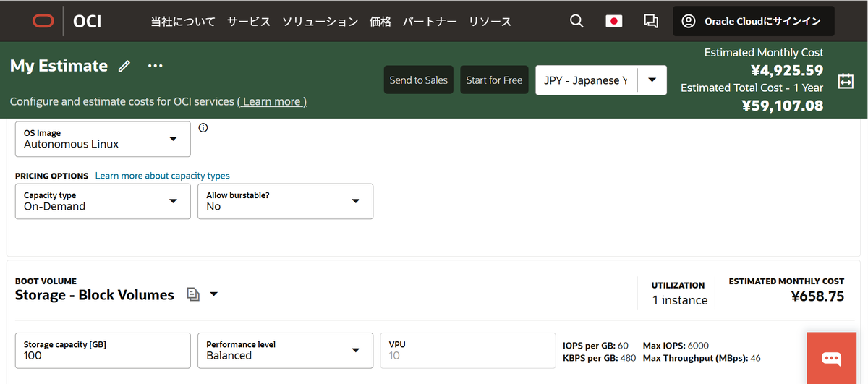Viewport: 868px width, 384px height.
Task: Click the user icon in sign-in button
Action: click(x=689, y=21)
